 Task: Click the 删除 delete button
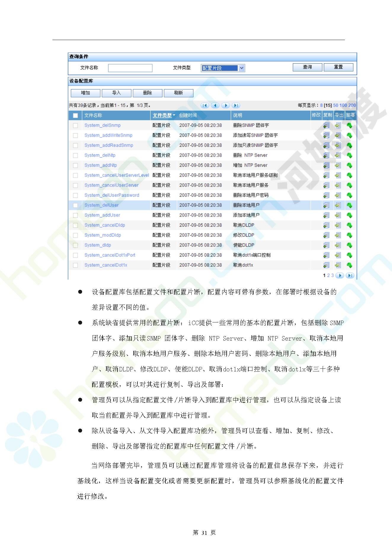(x=148, y=93)
